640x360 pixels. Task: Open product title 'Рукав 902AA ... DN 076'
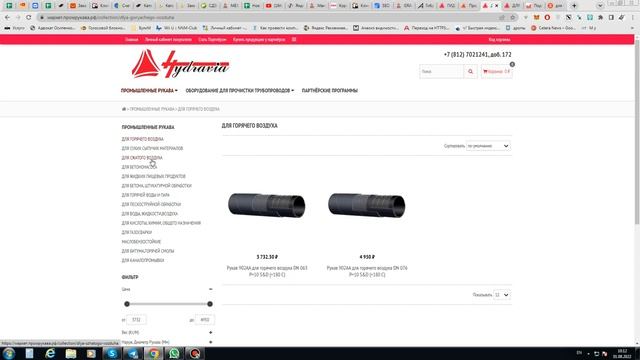367,271
